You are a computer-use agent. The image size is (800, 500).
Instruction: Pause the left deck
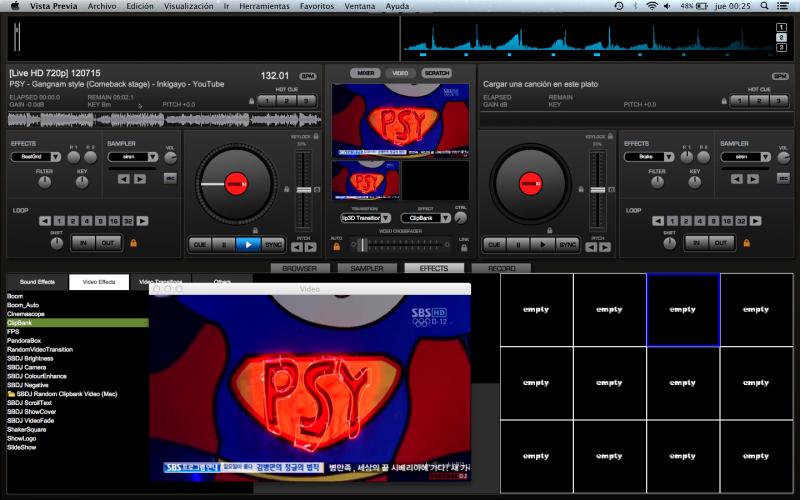(x=224, y=245)
